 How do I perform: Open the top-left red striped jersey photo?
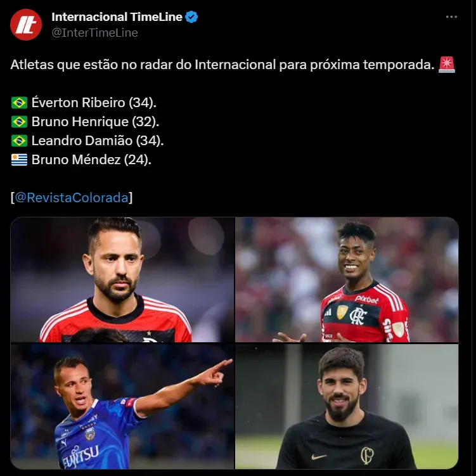122,280
